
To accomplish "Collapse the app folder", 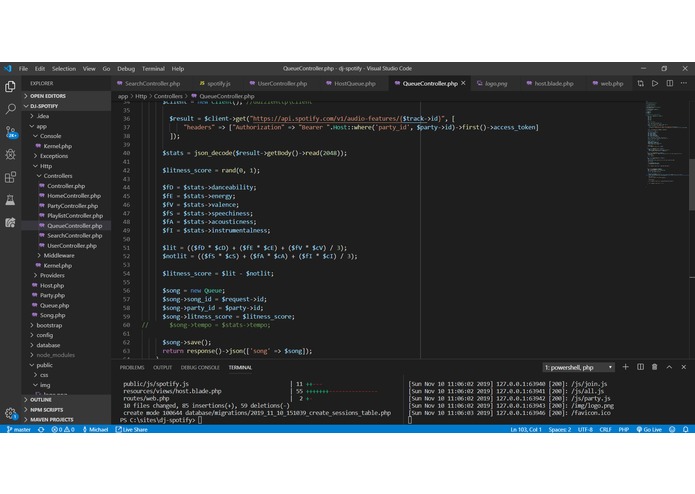I will point(66,126).
